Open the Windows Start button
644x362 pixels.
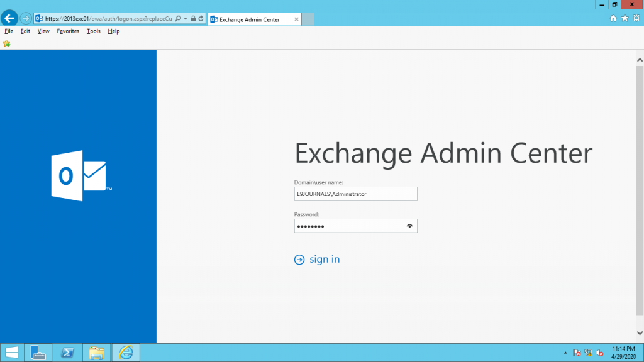[x=11, y=353]
